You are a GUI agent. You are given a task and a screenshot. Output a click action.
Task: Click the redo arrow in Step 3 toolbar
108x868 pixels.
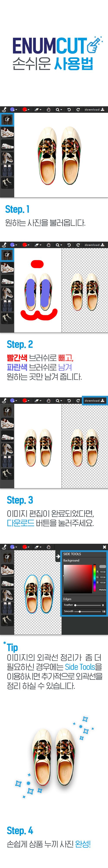click(78, 400)
